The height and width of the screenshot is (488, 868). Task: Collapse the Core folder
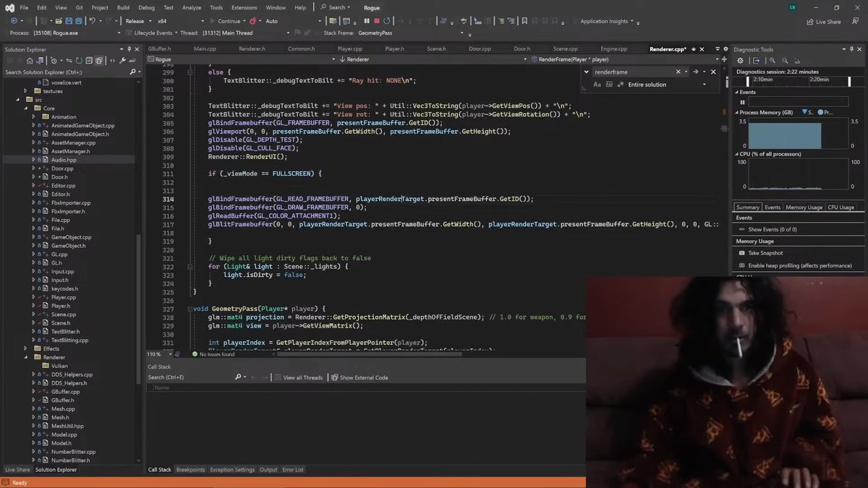point(26,108)
